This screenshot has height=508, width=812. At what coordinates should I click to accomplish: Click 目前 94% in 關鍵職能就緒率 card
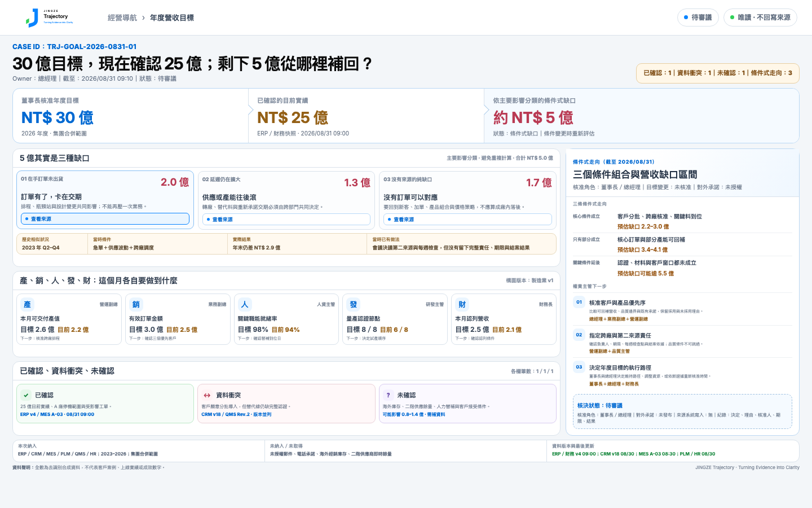point(286,330)
